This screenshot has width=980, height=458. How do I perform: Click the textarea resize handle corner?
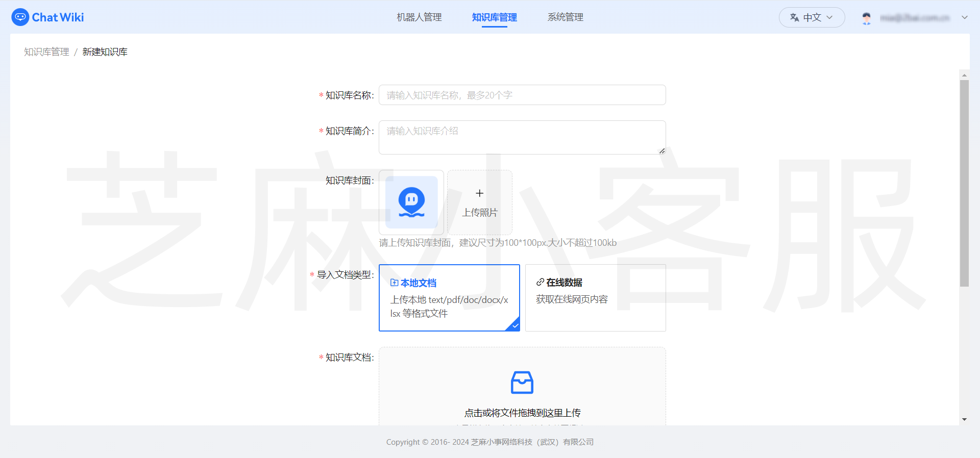point(662,150)
